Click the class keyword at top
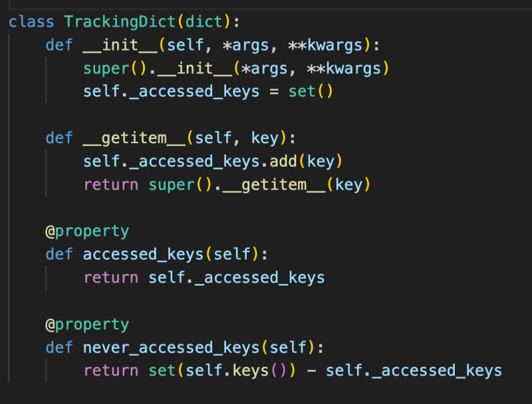The image size is (532, 404). [31, 21]
